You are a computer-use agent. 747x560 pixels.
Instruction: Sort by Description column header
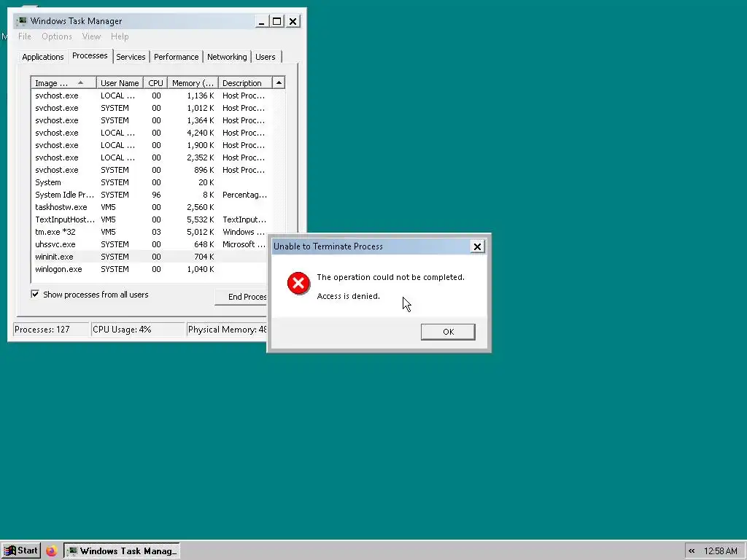(x=245, y=83)
